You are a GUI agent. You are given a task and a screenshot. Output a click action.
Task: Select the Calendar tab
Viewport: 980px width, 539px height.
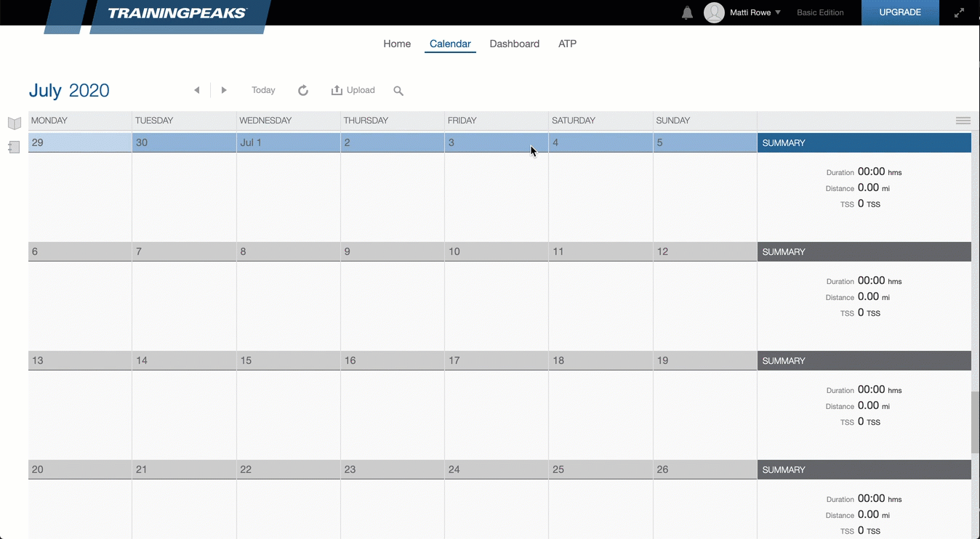click(450, 44)
